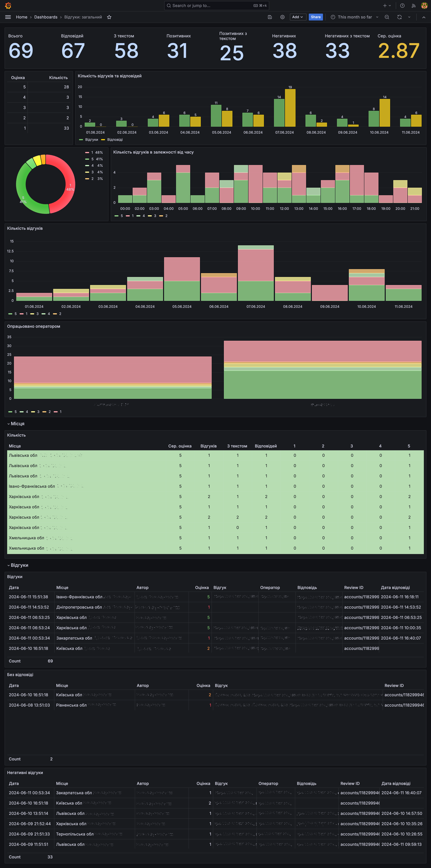The width and height of the screenshot is (431, 868).
Task: Select negative review dated 2024-06-09 21:52:44
Action: (216, 824)
